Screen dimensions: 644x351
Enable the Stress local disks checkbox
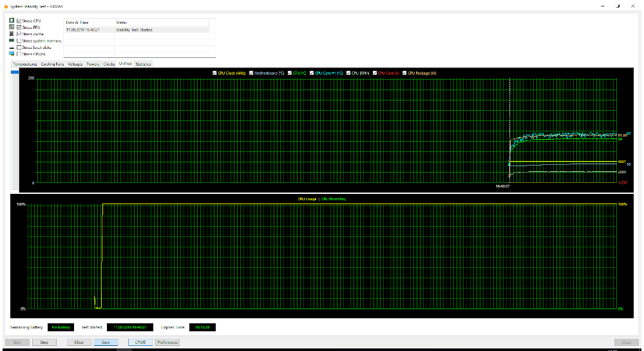click(19, 47)
